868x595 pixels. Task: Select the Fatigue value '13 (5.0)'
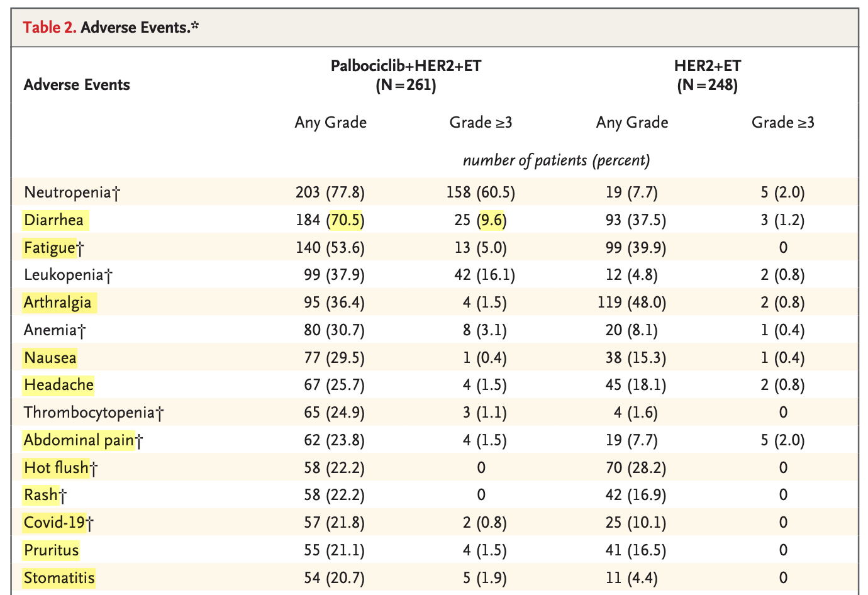pyautogui.click(x=481, y=248)
